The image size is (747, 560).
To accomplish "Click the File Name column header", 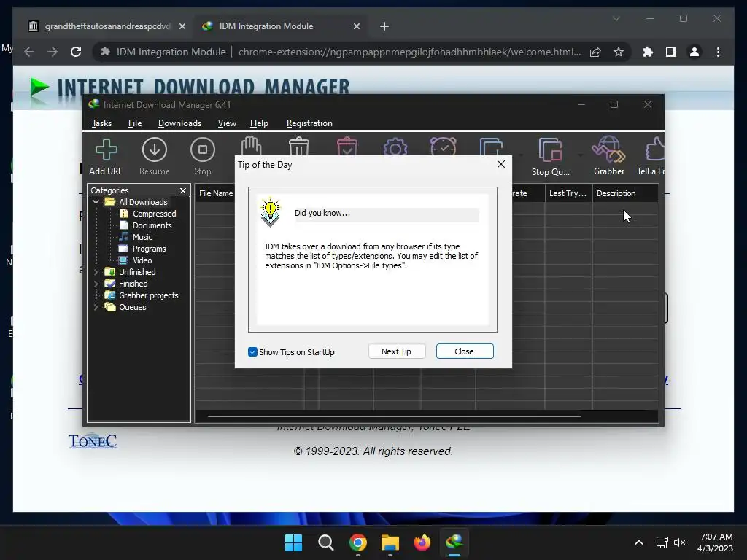I will click(x=215, y=193).
